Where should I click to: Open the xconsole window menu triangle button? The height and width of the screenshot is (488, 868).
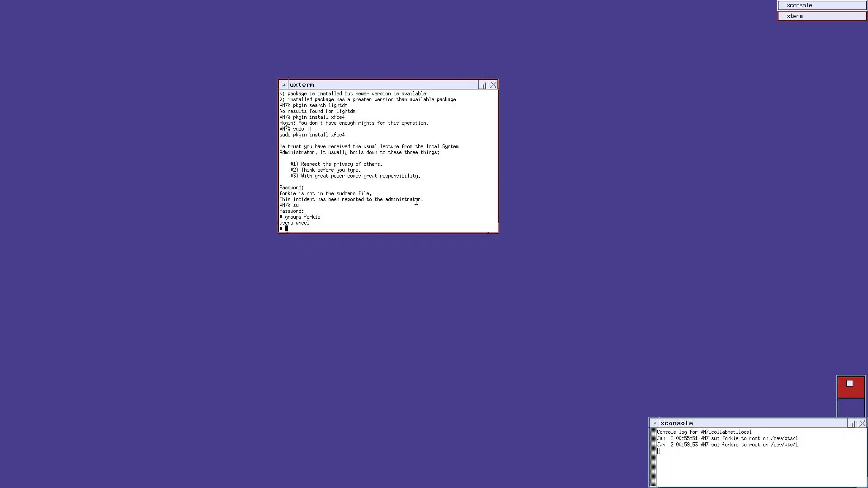coord(654,423)
